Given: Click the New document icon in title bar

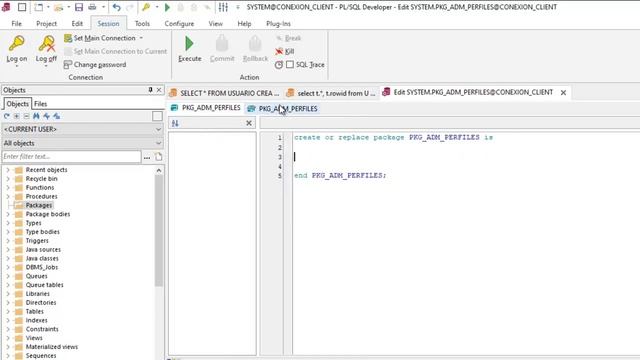Looking at the screenshot, I should click(38, 7).
